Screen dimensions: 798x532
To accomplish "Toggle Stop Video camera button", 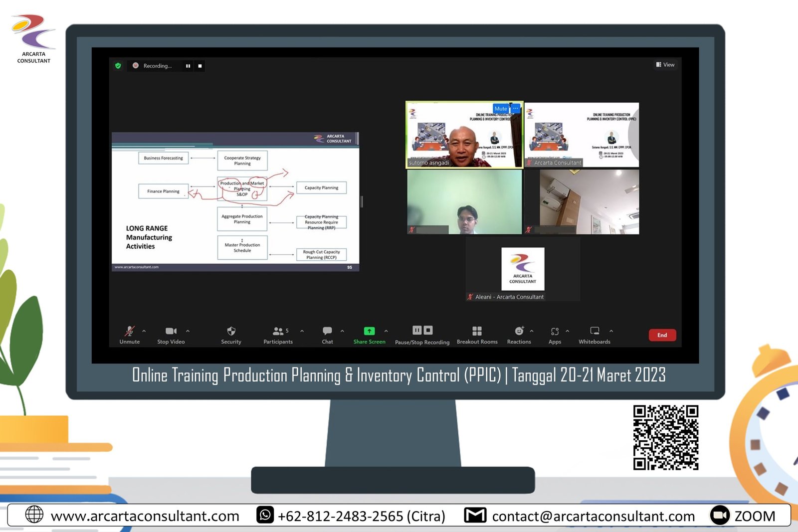I will [171, 331].
